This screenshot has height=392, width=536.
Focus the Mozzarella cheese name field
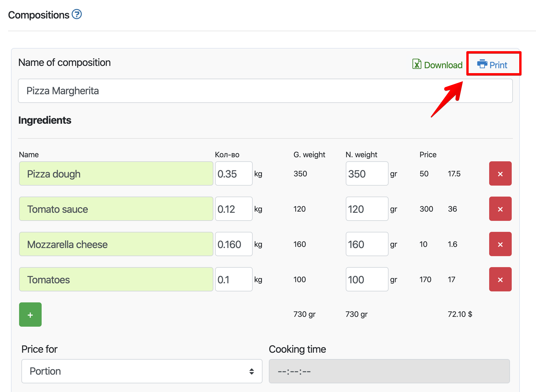(116, 244)
